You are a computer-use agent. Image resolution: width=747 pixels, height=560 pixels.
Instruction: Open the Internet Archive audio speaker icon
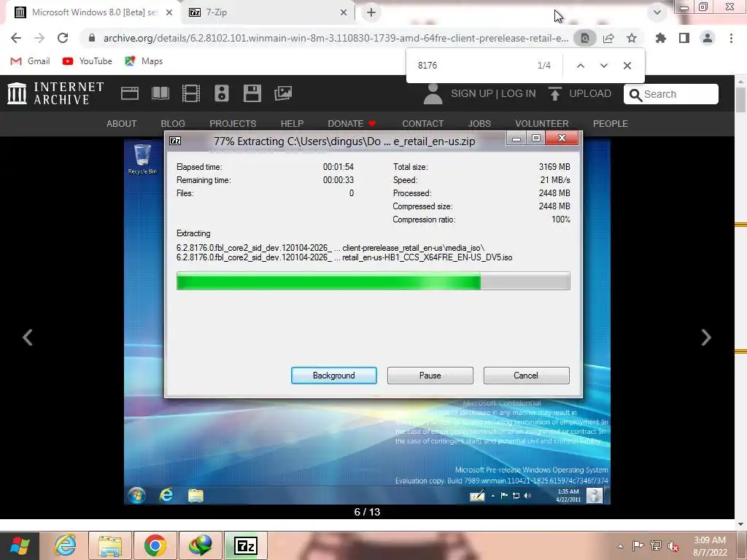(x=222, y=93)
